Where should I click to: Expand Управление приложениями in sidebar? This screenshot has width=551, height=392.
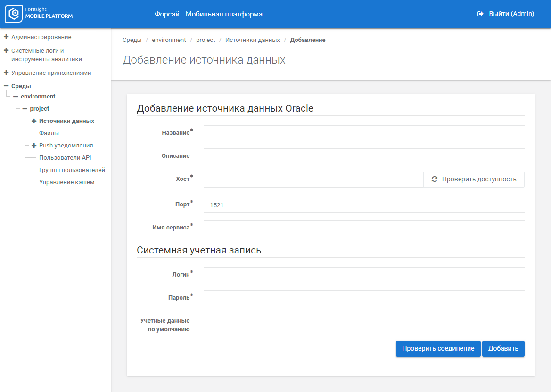point(6,73)
